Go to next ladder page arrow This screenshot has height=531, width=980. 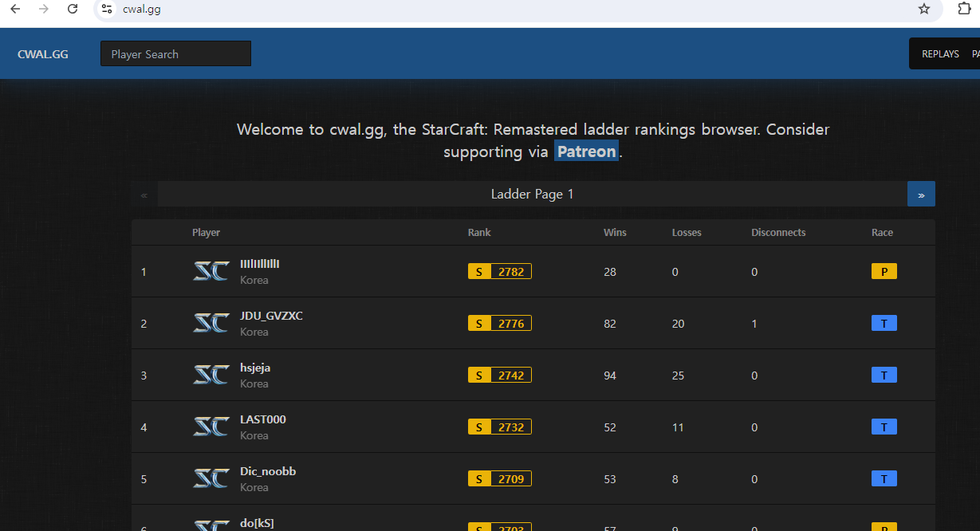tap(921, 194)
